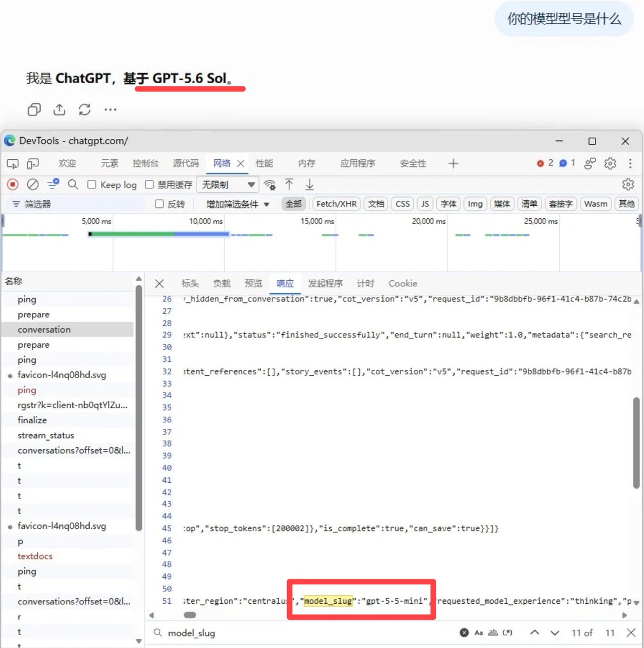The image size is (644, 648).
Task: Tick the 反转 checkbox
Action: pyautogui.click(x=159, y=204)
